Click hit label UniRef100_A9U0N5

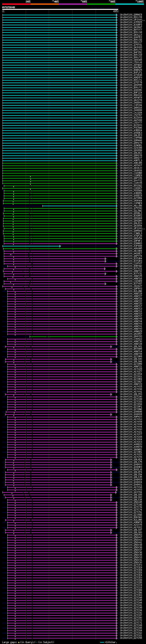click(131, 249)
